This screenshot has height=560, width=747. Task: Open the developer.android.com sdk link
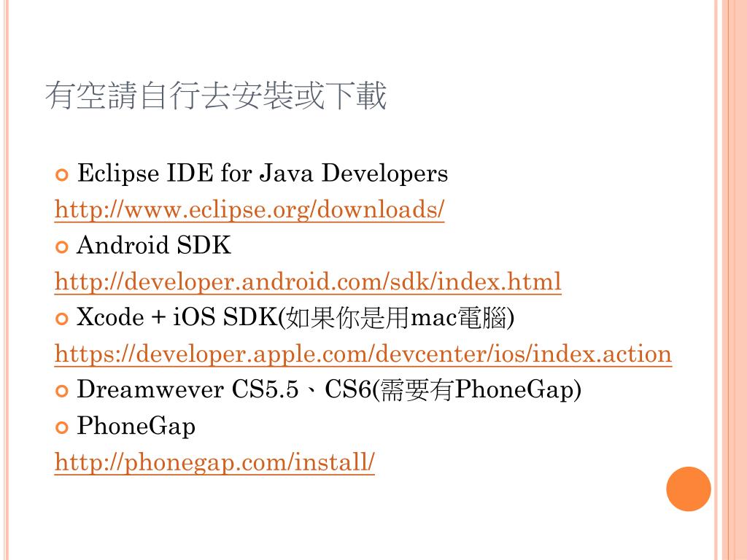(308, 282)
